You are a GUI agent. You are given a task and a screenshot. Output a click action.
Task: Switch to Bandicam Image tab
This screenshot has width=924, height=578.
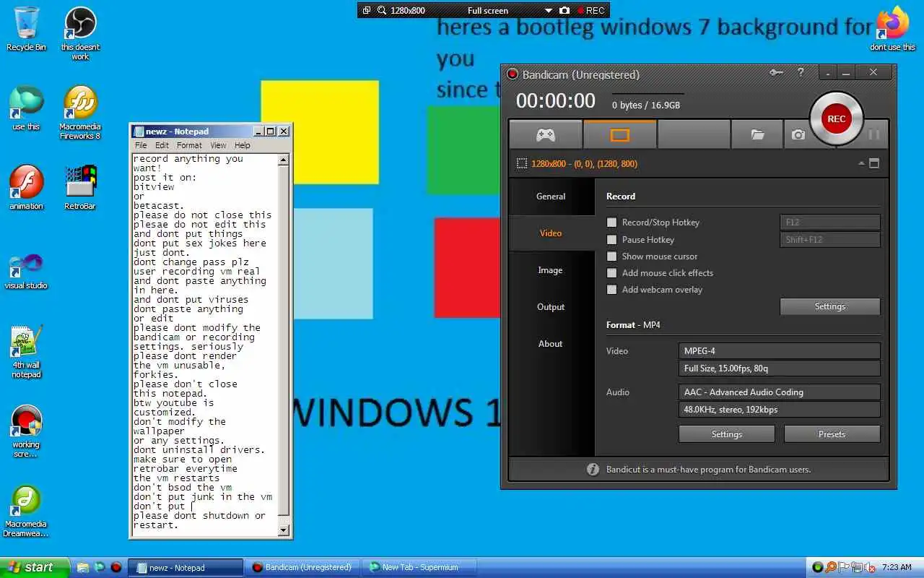click(551, 270)
